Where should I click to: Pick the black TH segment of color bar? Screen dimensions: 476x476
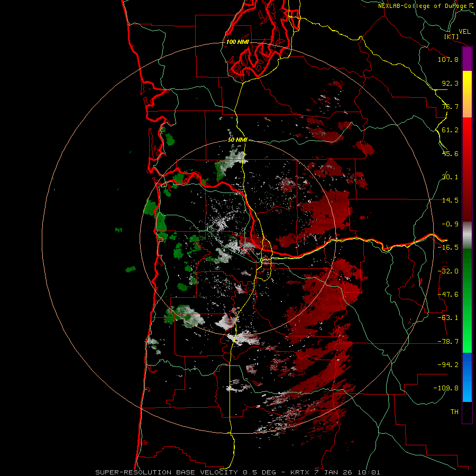[x=467, y=412]
